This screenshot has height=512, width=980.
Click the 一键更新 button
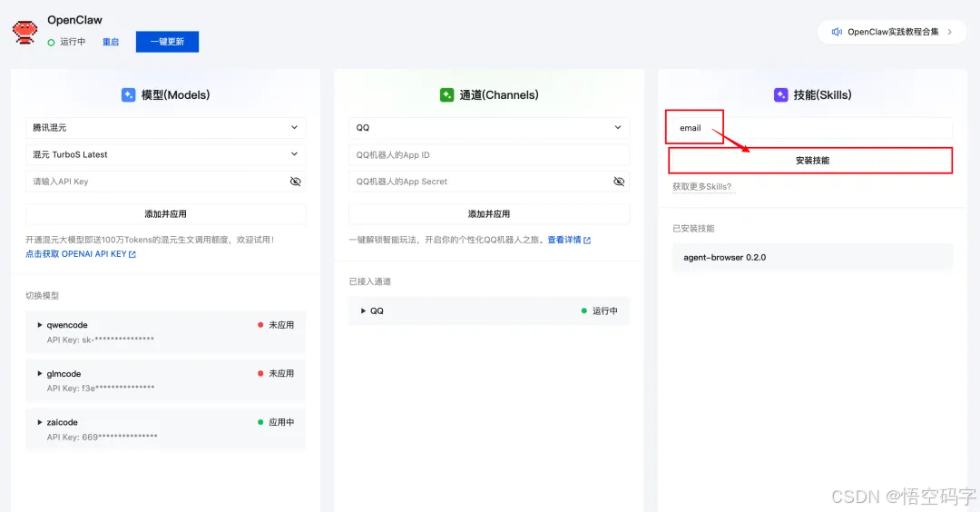[x=168, y=42]
